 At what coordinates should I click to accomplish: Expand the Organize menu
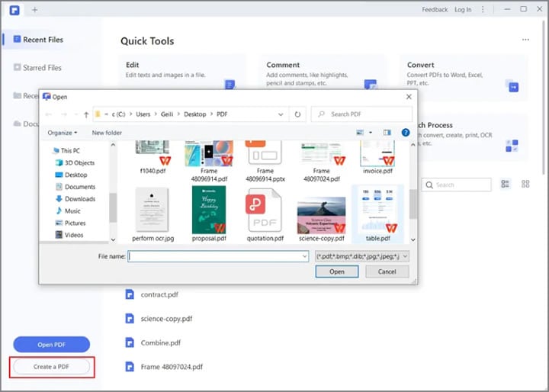(63, 133)
